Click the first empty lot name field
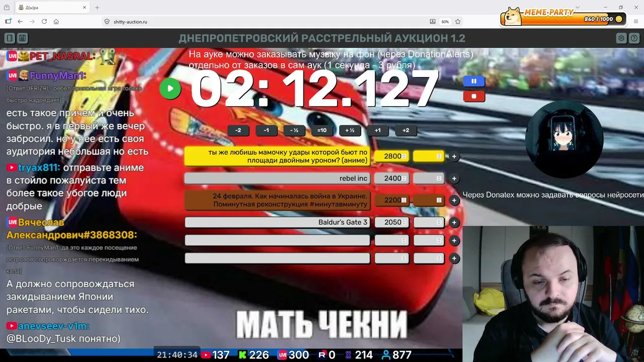The height and width of the screenshot is (362, 644). pyautogui.click(x=277, y=240)
